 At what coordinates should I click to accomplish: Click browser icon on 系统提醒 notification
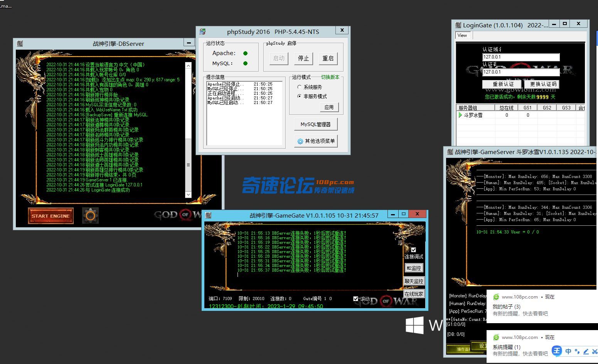click(x=496, y=337)
